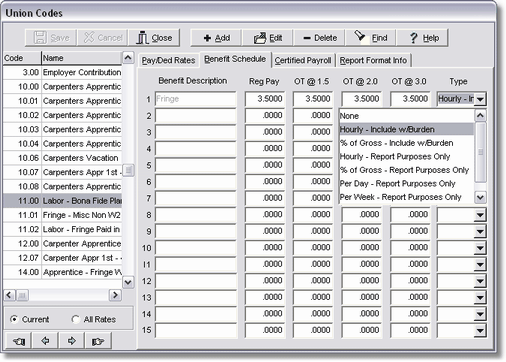Image resolution: width=506 pixels, height=362 pixels.
Task: Choose Hourly - Report Purposes Only option
Action: pyautogui.click(x=406, y=156)
